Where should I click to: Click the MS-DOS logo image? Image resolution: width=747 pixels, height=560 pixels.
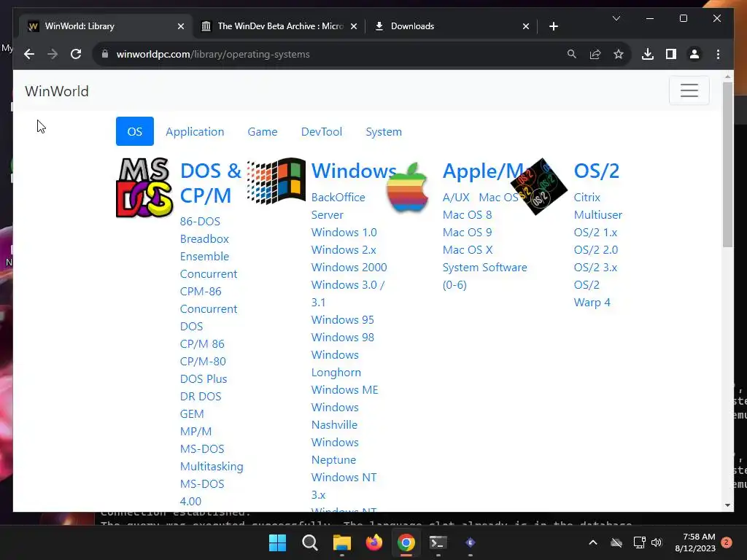point(144,187)
